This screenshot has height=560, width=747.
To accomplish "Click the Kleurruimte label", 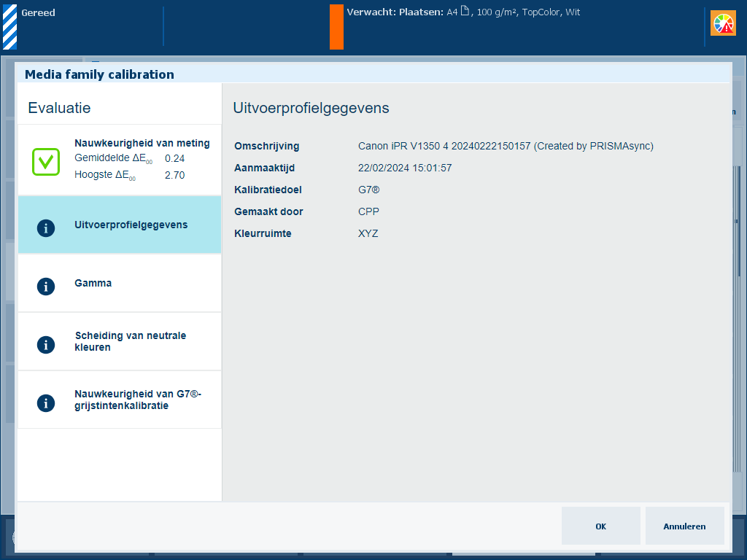I will coord(263,234).
